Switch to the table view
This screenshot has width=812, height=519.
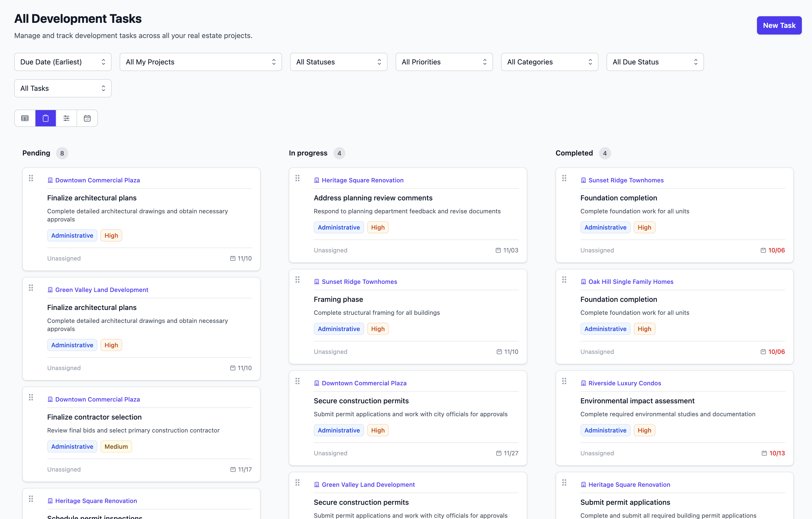tap(25, 118)
